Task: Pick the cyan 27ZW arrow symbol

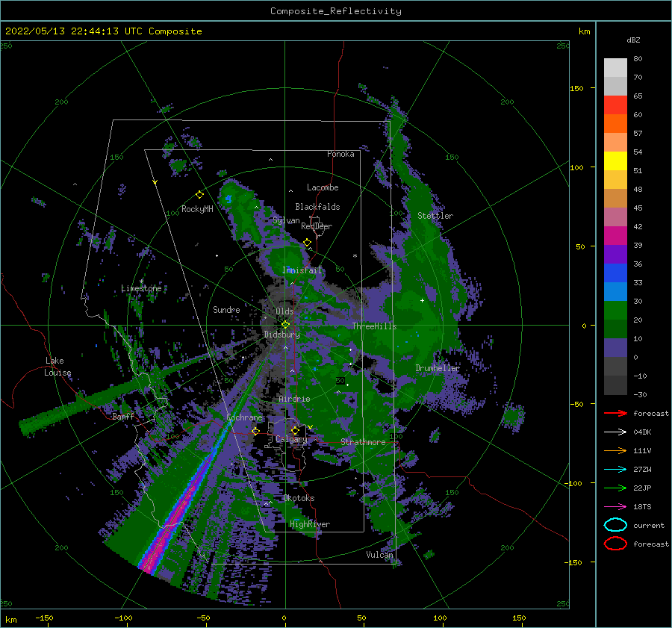Action: (x=615, y=470)
